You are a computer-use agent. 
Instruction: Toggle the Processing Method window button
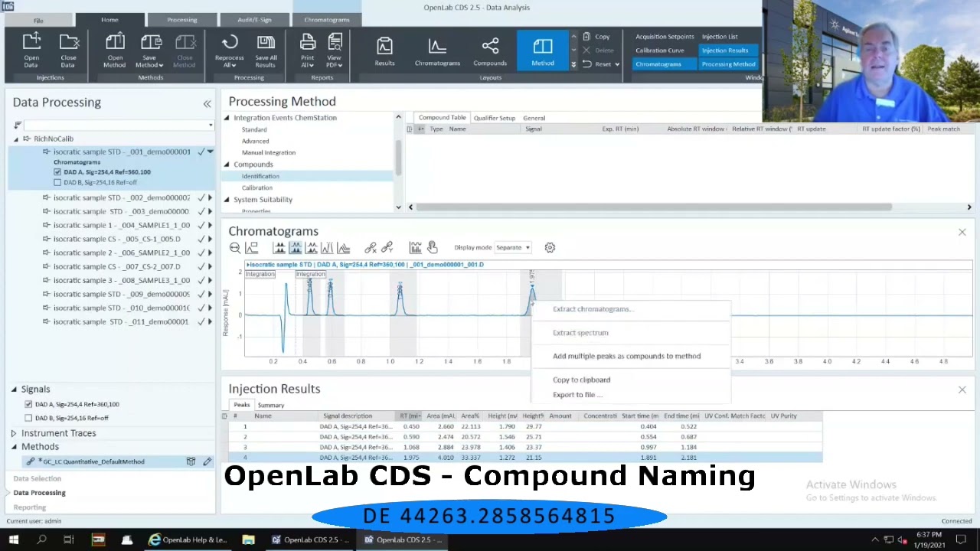[728, 64]
